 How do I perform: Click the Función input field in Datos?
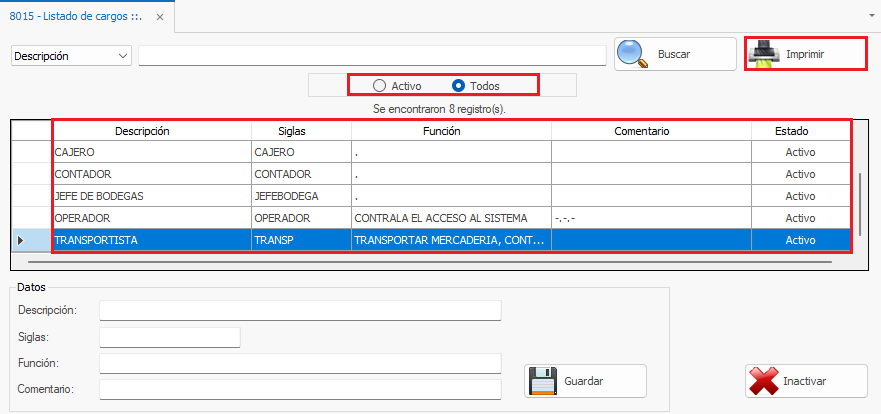pos(299,363)
